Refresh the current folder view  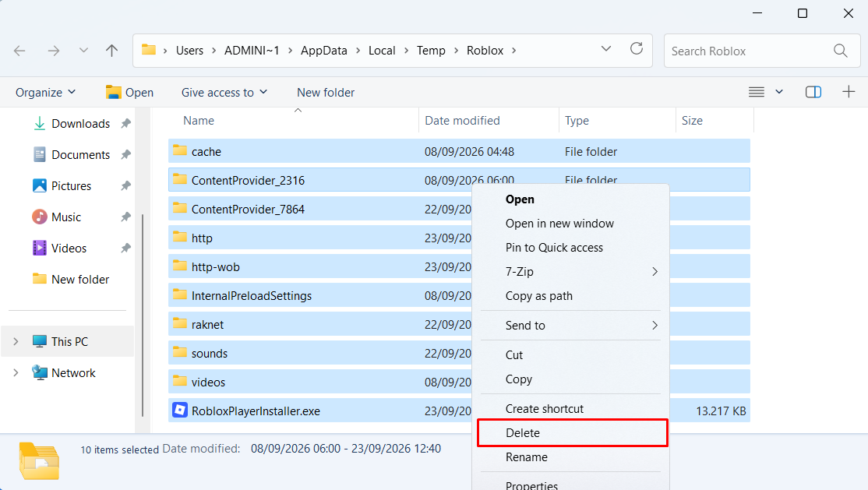(637, 49)
